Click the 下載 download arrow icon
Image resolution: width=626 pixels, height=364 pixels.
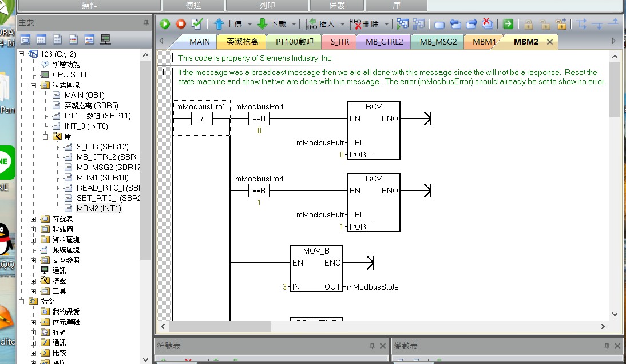pos(263,24)
